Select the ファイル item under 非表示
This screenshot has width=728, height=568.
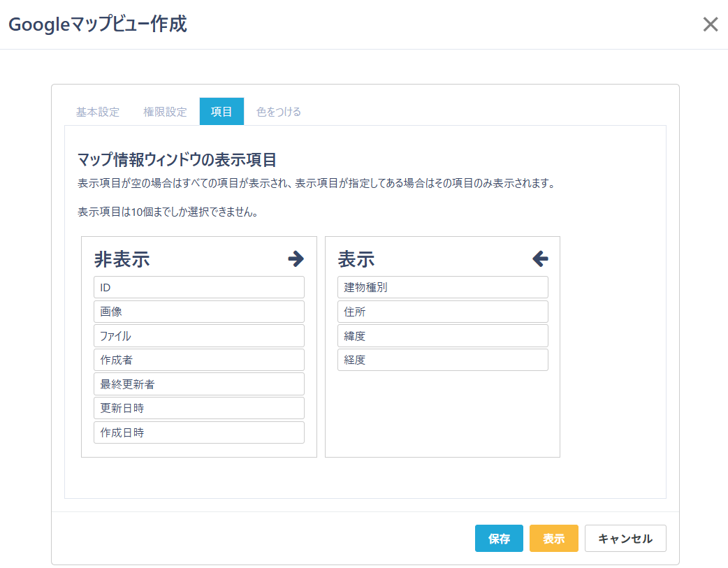click(199, 335)
